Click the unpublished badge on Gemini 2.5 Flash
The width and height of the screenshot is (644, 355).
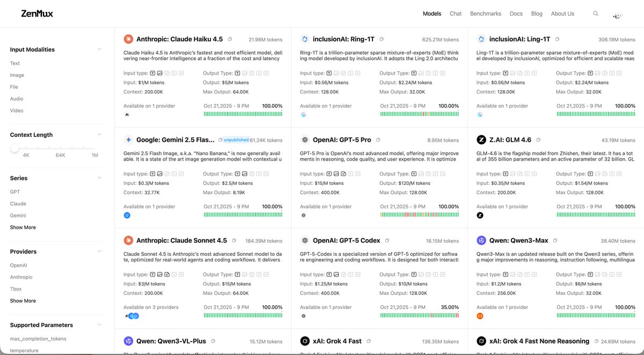[x=236, y=140]
